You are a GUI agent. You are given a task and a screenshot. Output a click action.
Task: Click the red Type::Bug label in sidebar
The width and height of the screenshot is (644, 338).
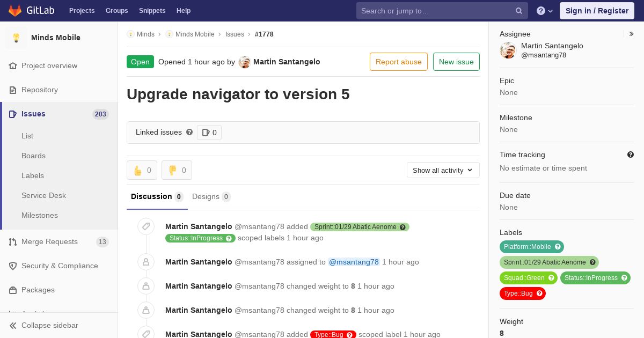click(x=523, y=293)
